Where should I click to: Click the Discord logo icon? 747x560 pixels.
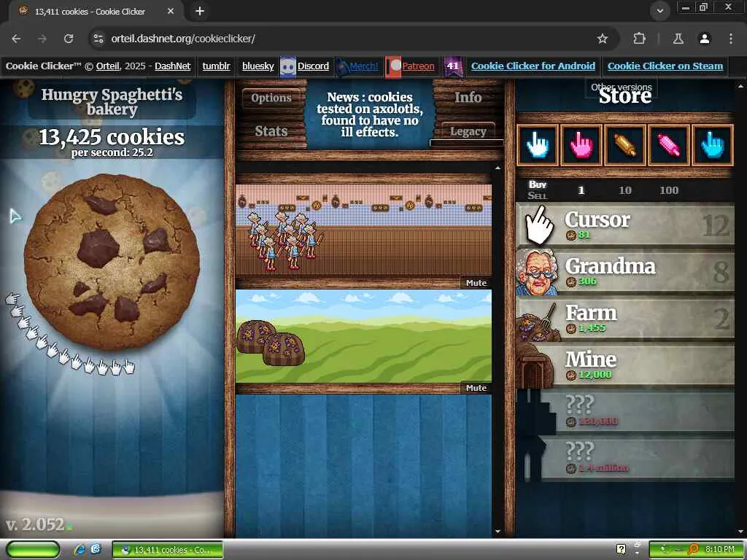(x=287, y=66)
